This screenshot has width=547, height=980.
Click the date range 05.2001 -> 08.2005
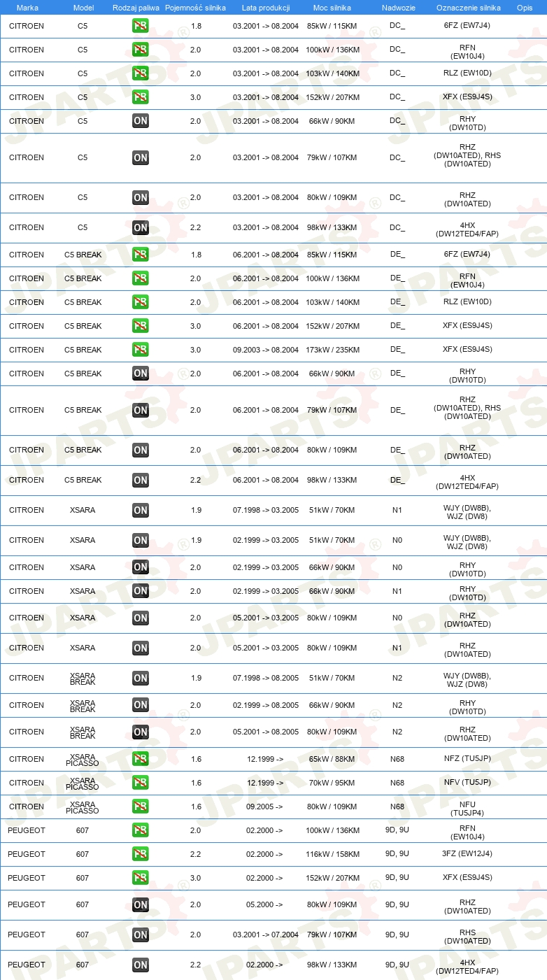pyautogui.click(x=266, y=732)
